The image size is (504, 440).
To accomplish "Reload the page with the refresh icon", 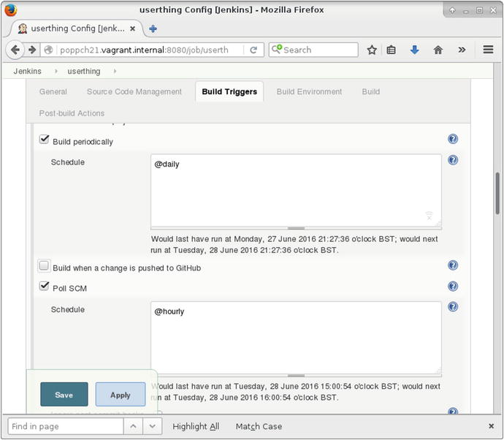I will (x=253, y=50).
